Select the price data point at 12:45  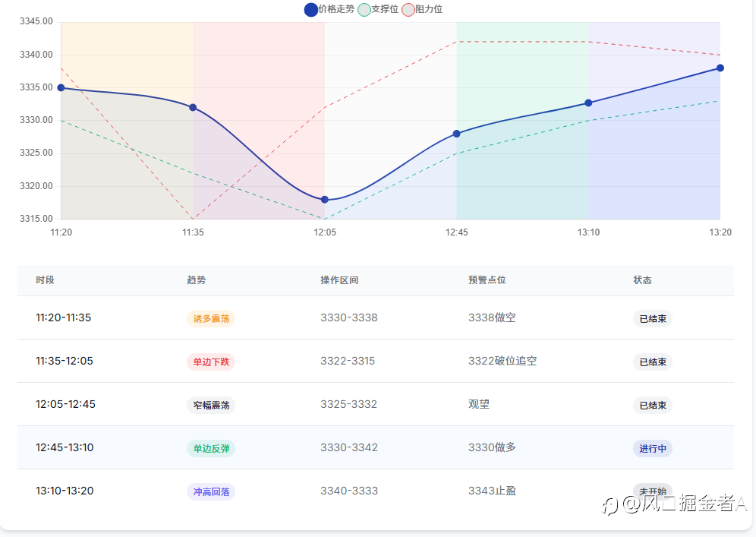pyautogui.click(x=457, y=134)
